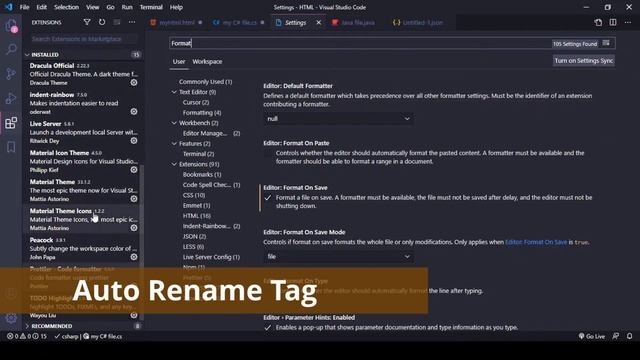The image size is (640, 360).
Task: Select Formatting (4) settings category
Action: point(202,113)
